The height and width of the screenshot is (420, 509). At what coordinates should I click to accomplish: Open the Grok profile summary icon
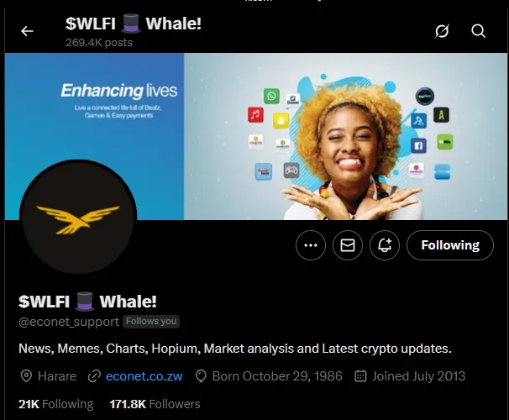pyautogui.click(x=442, y=31)
